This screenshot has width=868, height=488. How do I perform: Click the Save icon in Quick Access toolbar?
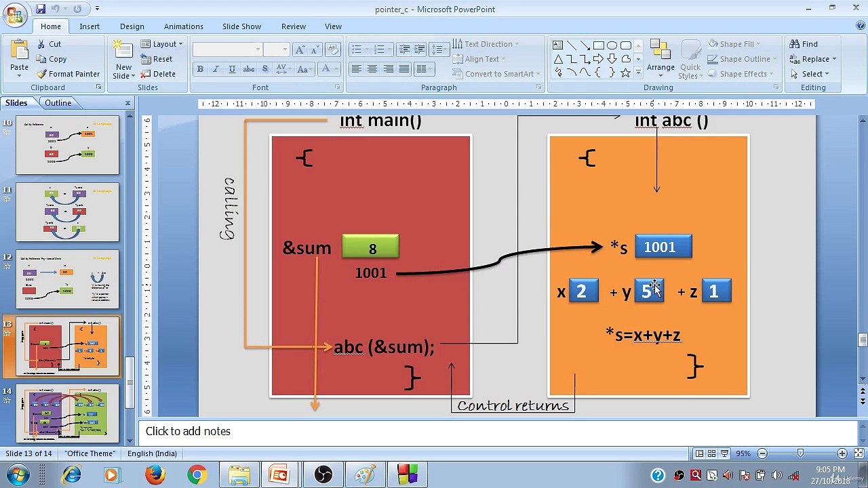(x=41, y=9)
